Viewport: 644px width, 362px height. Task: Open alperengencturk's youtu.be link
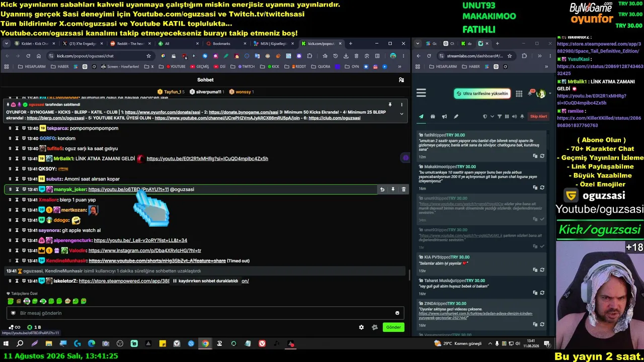pyautogui.click(x=140, y=240)
